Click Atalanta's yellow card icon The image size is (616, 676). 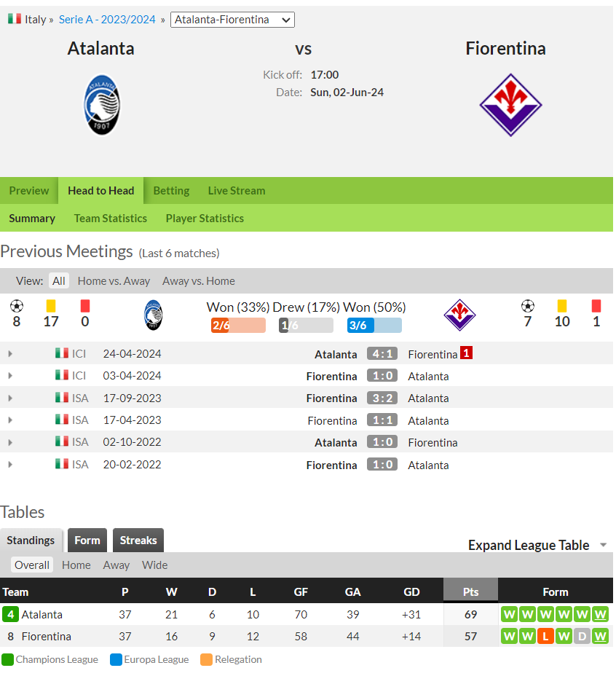[x=51, y=306]
